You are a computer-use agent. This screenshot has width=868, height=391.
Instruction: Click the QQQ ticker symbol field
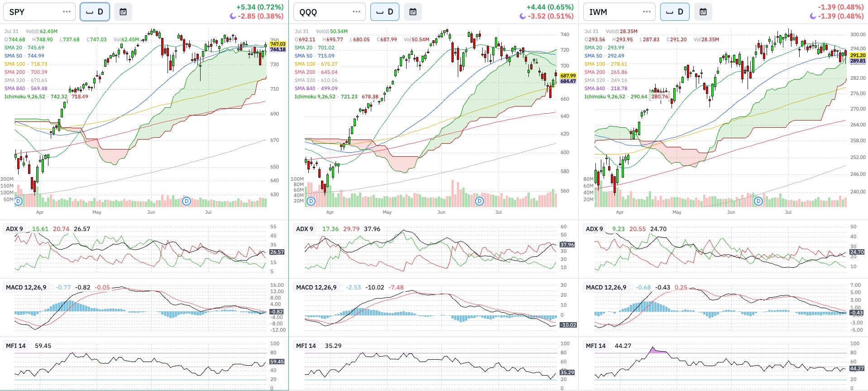point(330,12)
